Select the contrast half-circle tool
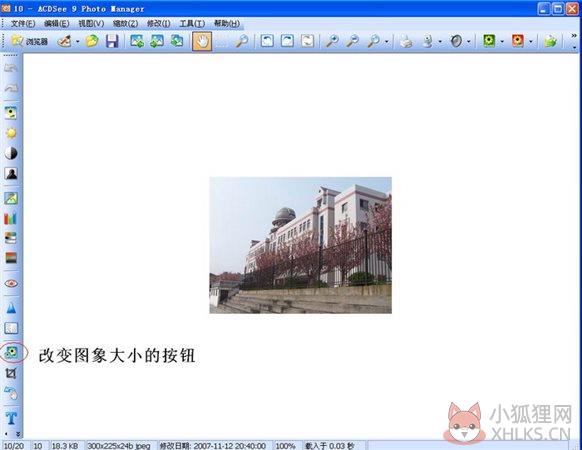Viewport: 582px width, 450px height. coord(11,153)
